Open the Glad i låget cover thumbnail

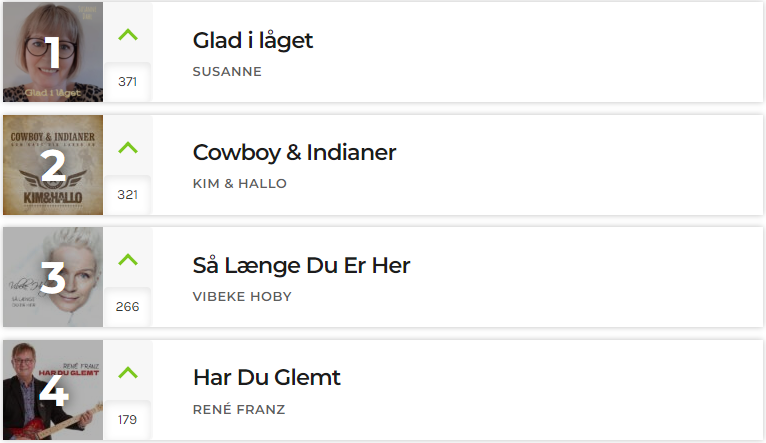[53, 52]
